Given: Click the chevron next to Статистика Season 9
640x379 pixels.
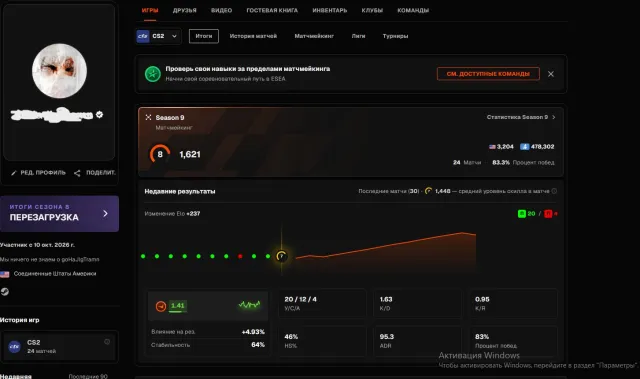Looking at the screenshot, I should pyautogui.click(x=553, y=117).
